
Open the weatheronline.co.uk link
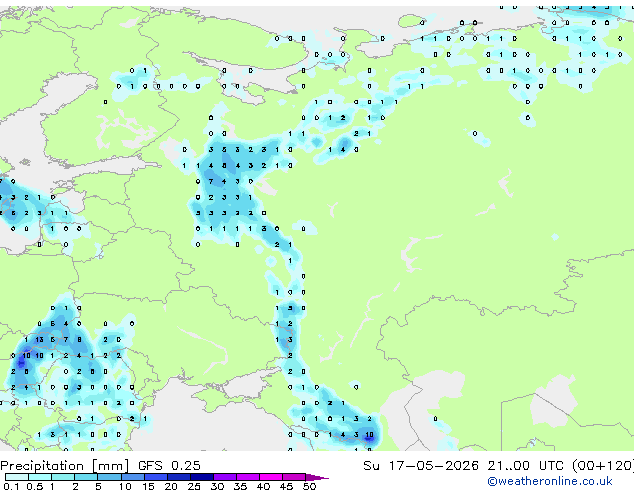pyautogui.click(x=550, y=481)
